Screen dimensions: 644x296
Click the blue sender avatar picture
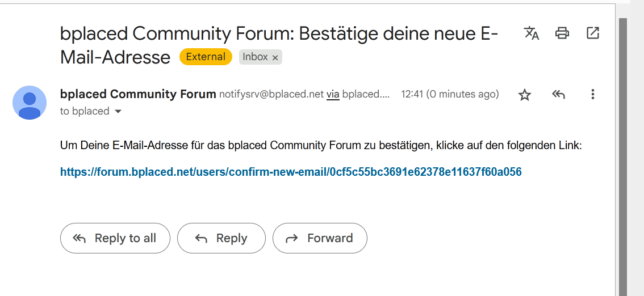click(x=30, y=103)
